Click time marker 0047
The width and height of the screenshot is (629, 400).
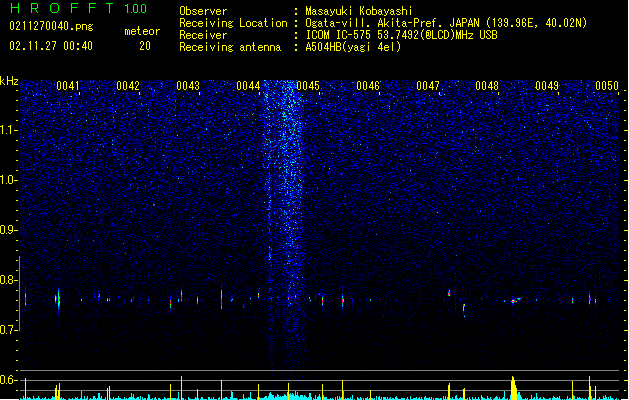click(x=428, y=86)
